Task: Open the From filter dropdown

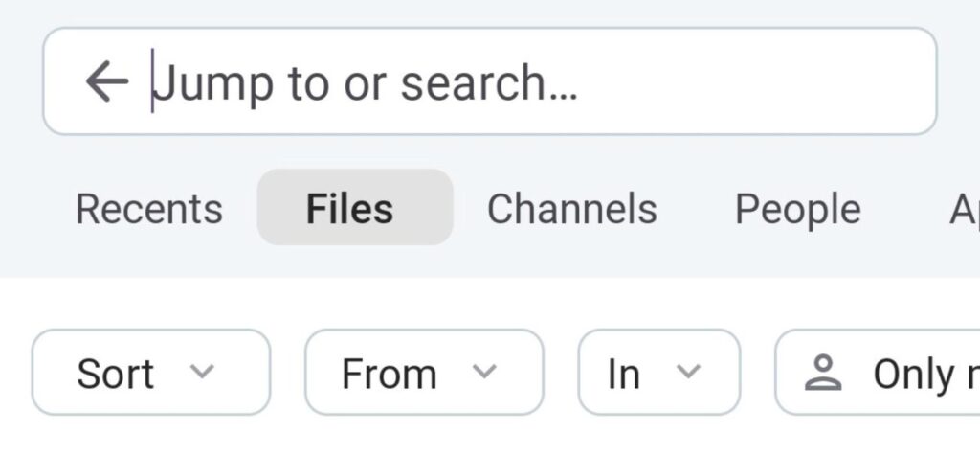Action: click(x=423, y=372)
